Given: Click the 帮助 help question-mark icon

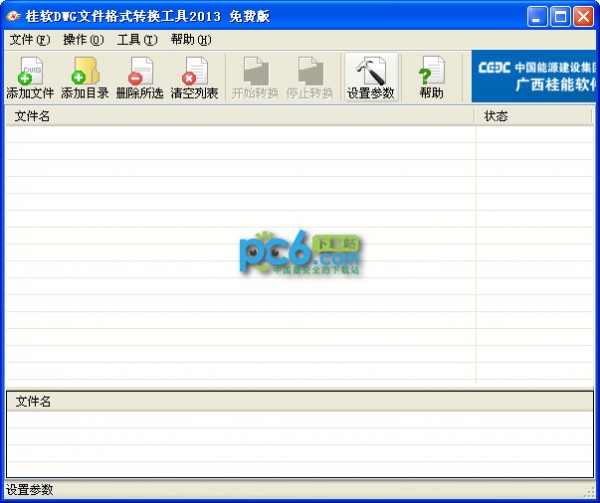Looking at the screenshot, I should tap(432, 78).
